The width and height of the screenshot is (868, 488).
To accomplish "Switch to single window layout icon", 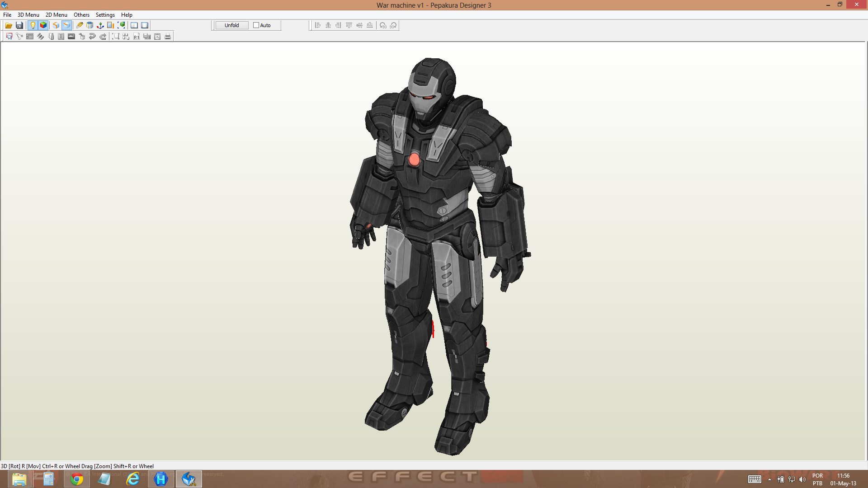I will click(145, 25).
